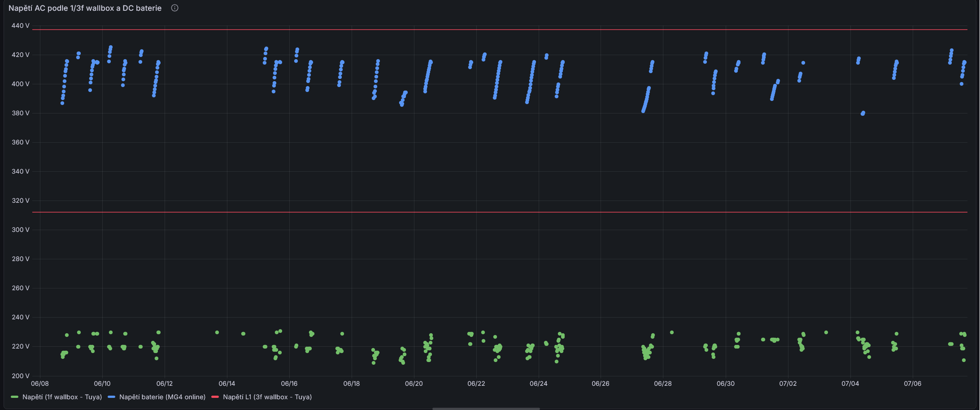Click blue color swatch for Napětí baterie
Image resolution: width=980 pixels, height=410 pixels.
pos(112,397)
